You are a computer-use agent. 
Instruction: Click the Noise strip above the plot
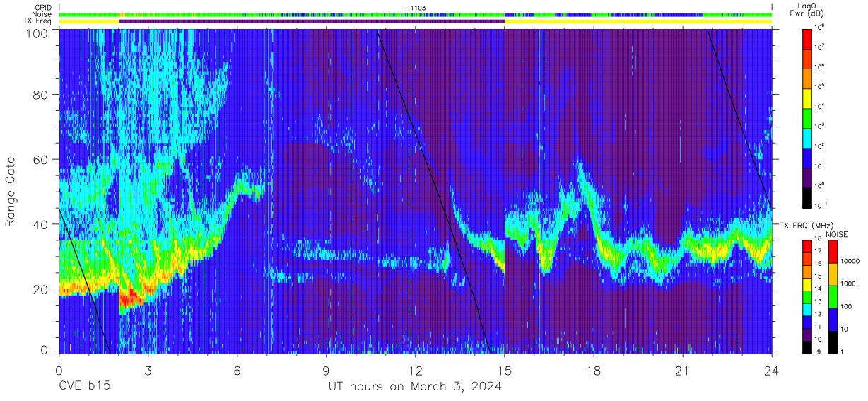(x=416, y=14)
